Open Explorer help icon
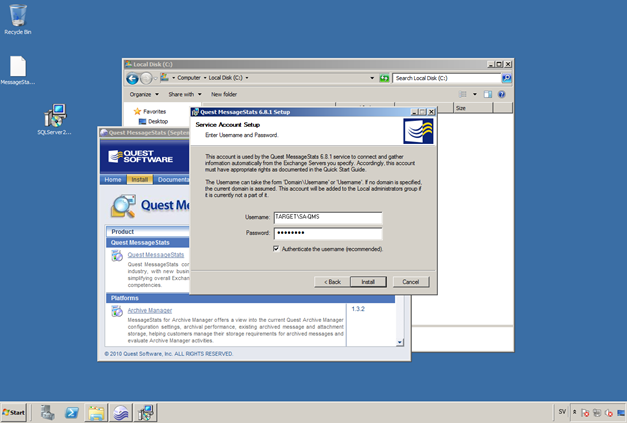627x423 pixels. 502,94
